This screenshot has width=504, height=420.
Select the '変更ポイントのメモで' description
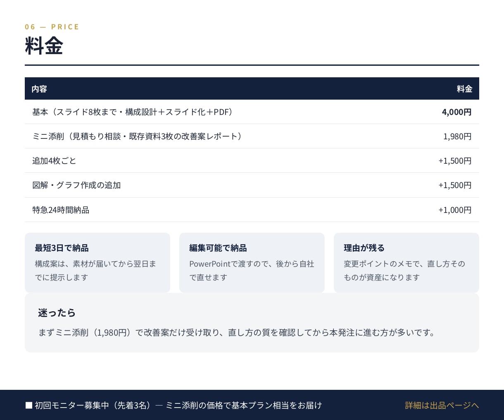(x=404, y=270)
